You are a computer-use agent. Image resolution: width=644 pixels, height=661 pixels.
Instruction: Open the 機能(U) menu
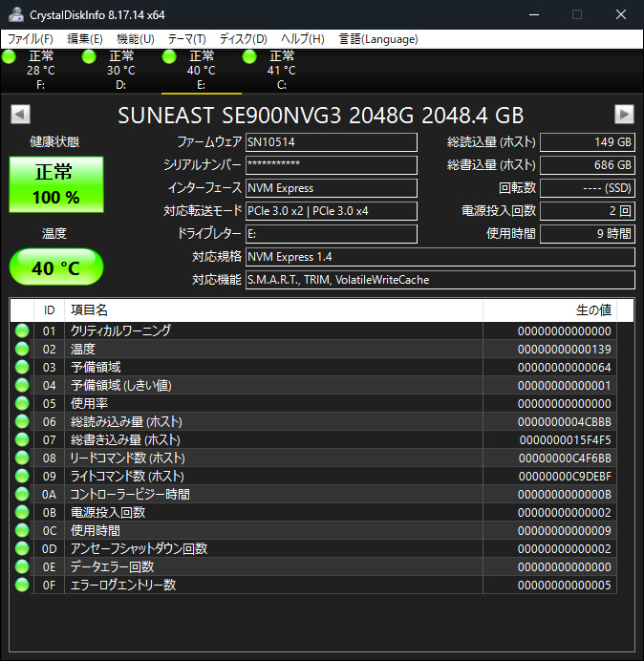click(x=136, y=39)
